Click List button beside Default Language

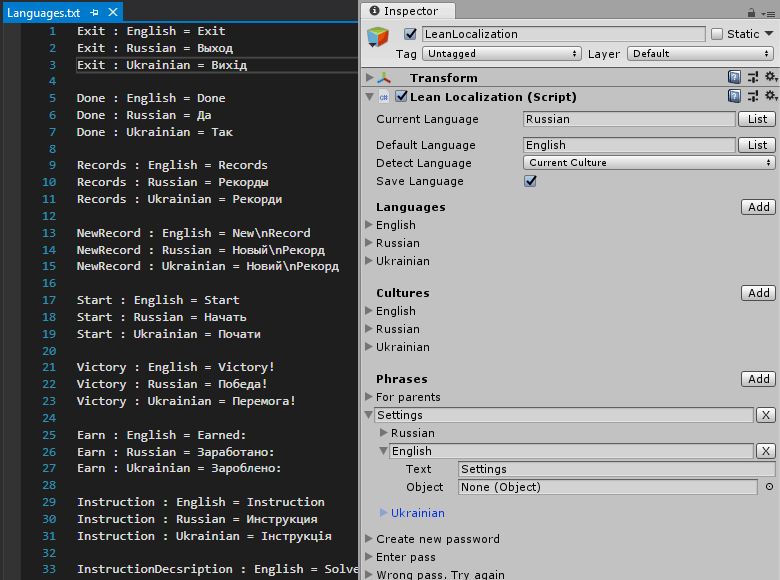(757, 145)
